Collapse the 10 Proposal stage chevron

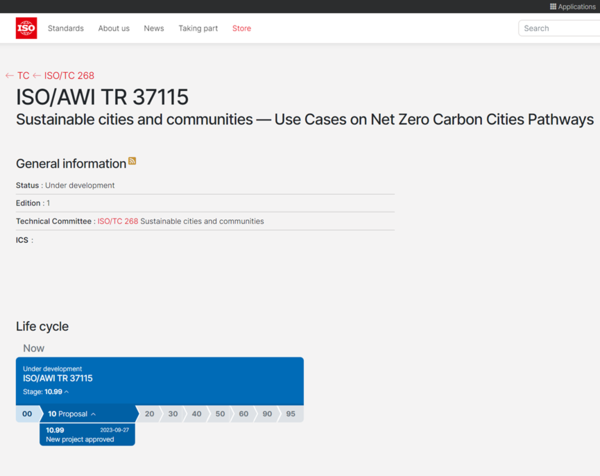click(93, 414)
